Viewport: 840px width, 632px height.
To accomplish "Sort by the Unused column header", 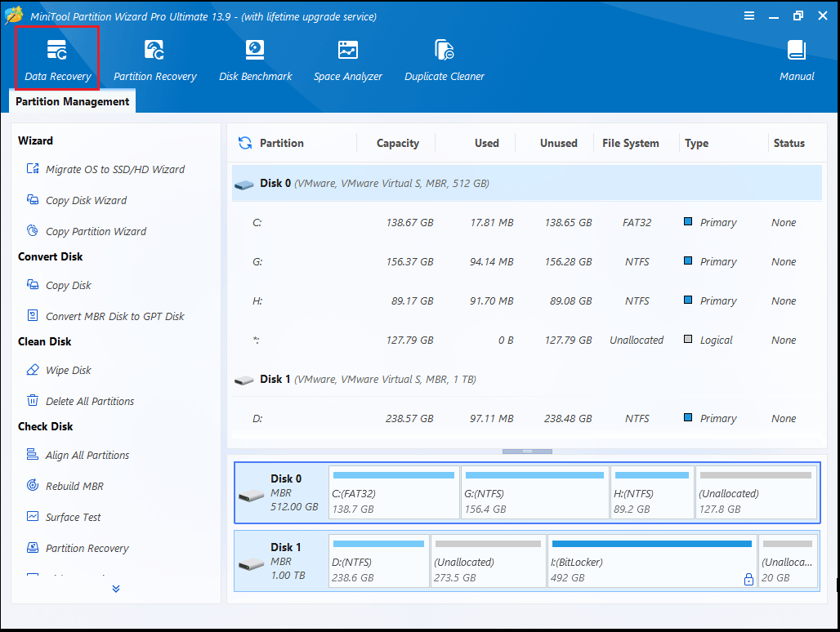I will (x=559, y=143).
